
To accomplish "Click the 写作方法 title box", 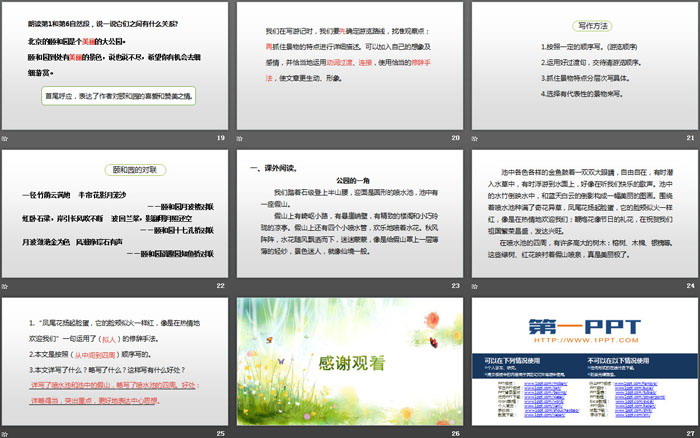I will point(583,25).
